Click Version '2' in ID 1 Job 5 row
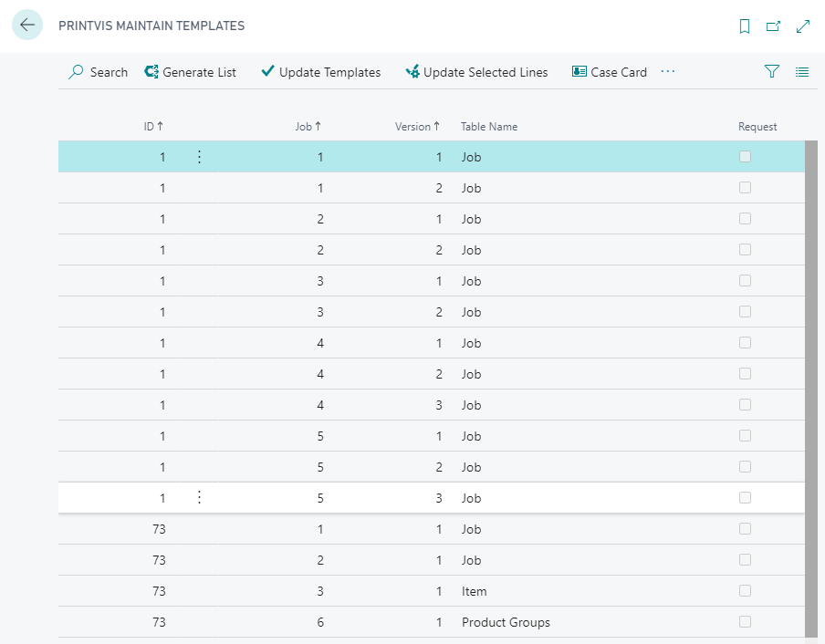Screen dimensions: 825x644 (439, 467)
